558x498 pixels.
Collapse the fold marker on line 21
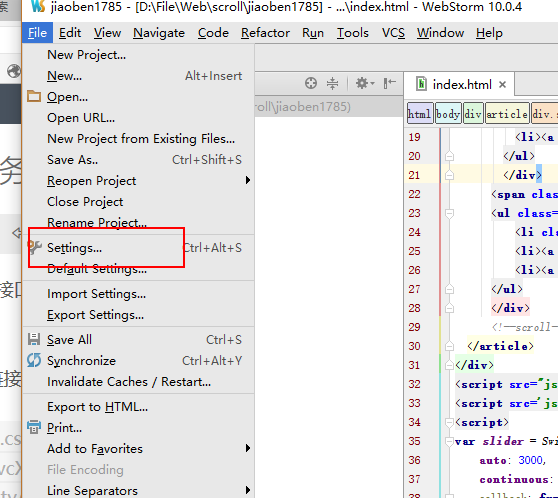[x=449, y=175]
